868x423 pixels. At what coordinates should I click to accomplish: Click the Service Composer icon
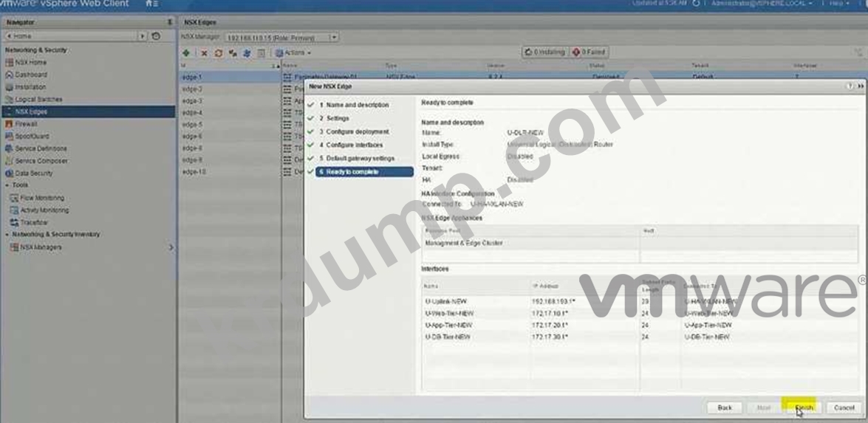pos(9,161)
